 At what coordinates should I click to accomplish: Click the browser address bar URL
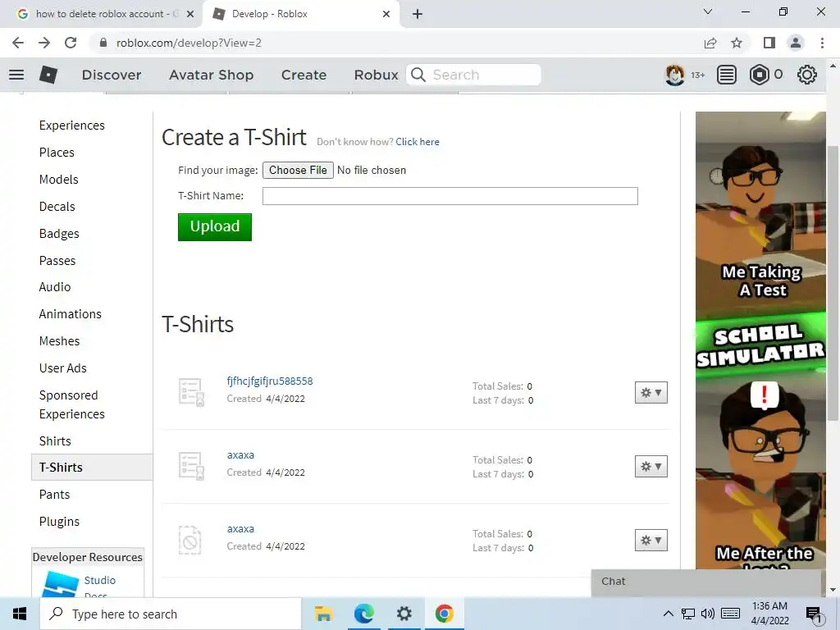coord(189,43)
